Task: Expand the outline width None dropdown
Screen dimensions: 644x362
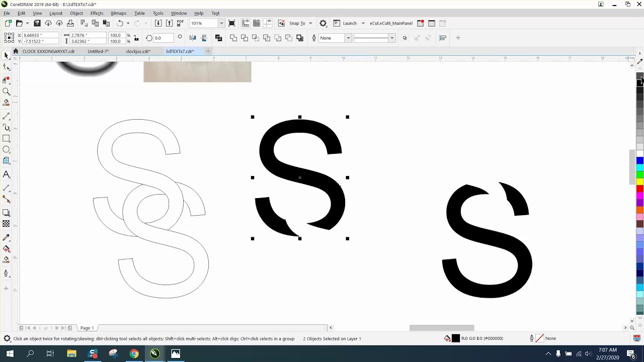Action: pos(348,38)
